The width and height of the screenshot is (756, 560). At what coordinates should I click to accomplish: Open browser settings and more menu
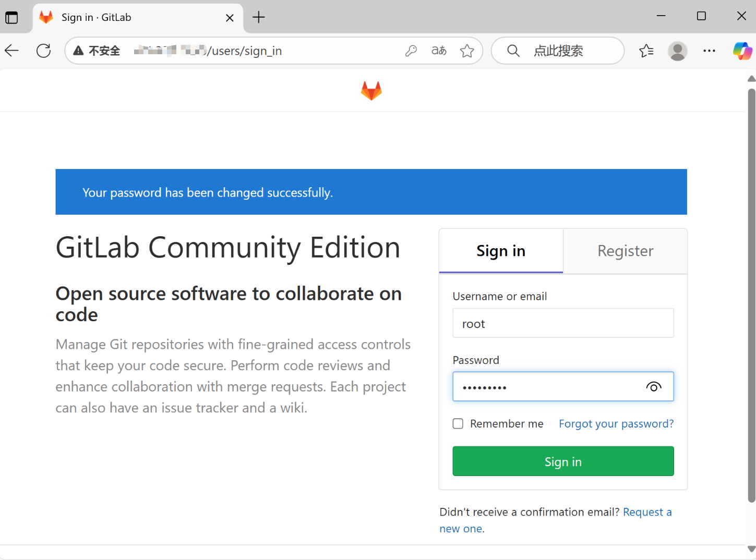pyautogui.click(x=709, y=51)
